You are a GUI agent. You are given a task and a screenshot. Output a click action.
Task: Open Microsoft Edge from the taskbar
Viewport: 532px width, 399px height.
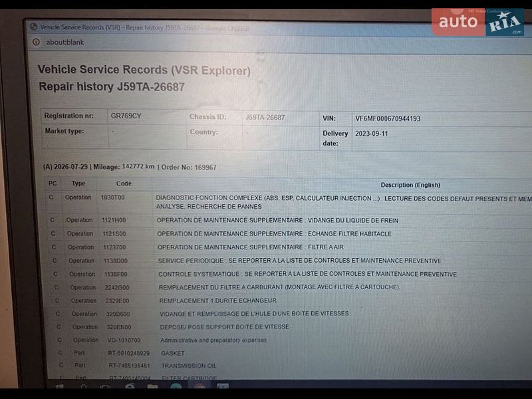(130, 386)
